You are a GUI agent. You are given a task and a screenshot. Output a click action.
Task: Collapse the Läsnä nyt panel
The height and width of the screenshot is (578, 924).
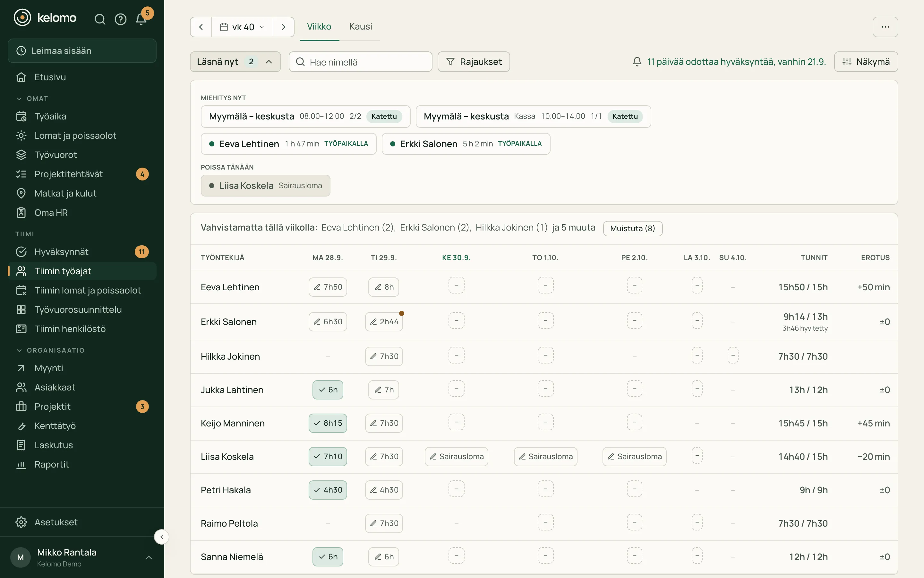pos(235,62)
